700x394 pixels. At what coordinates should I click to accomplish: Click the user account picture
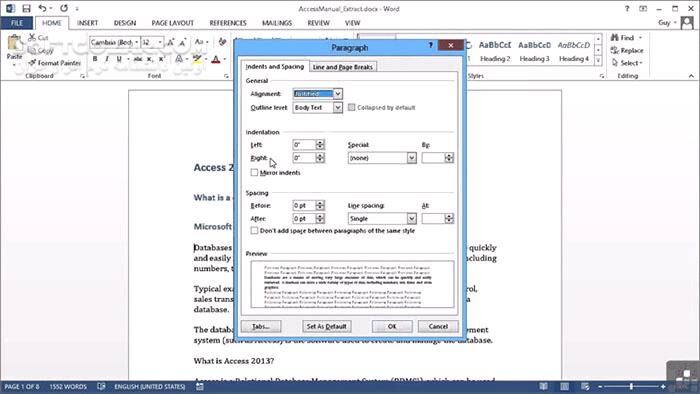click(x=687, y=23)
